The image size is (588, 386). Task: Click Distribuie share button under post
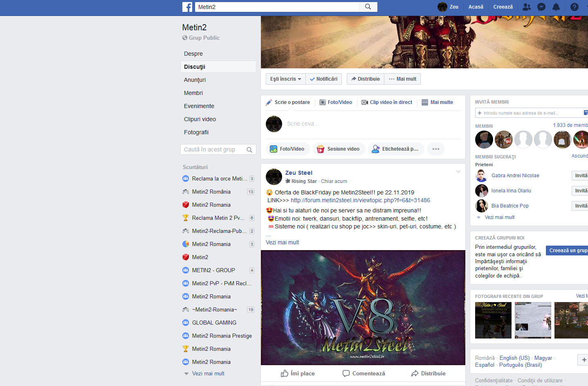[428, 373]
